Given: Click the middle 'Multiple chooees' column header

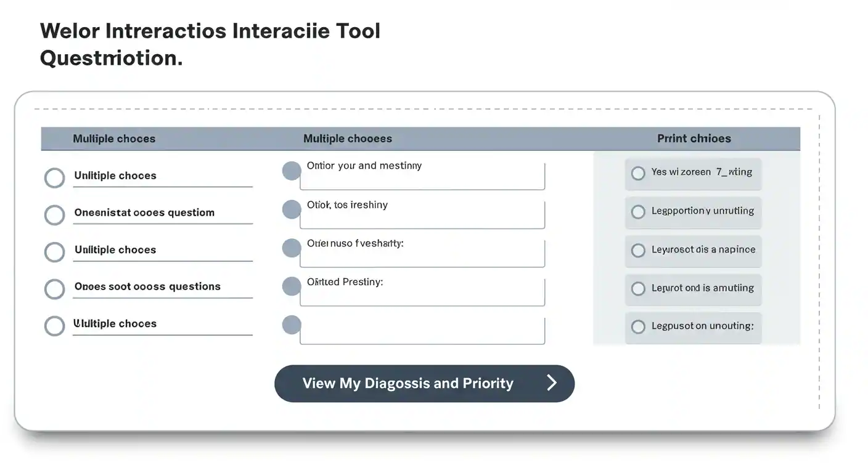Looking at the screenshot, I should point(347,139).
